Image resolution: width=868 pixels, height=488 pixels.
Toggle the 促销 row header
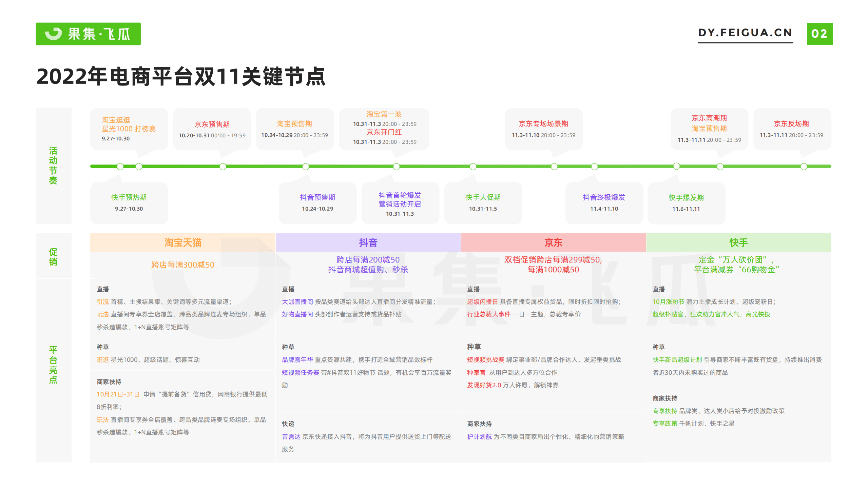pos(54,256)
